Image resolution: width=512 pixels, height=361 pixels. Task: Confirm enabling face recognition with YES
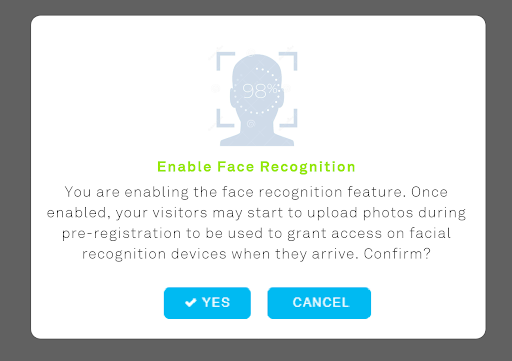(207, 303)
